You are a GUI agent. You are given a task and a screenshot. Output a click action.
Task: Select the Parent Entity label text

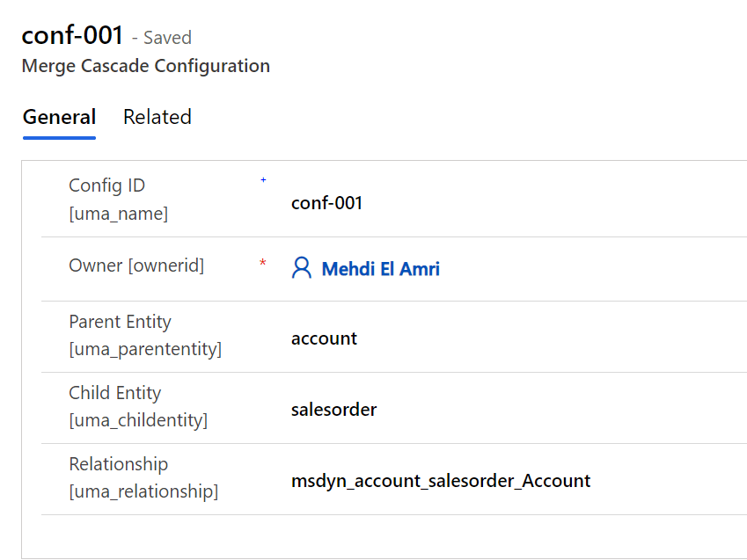point(120,322)
